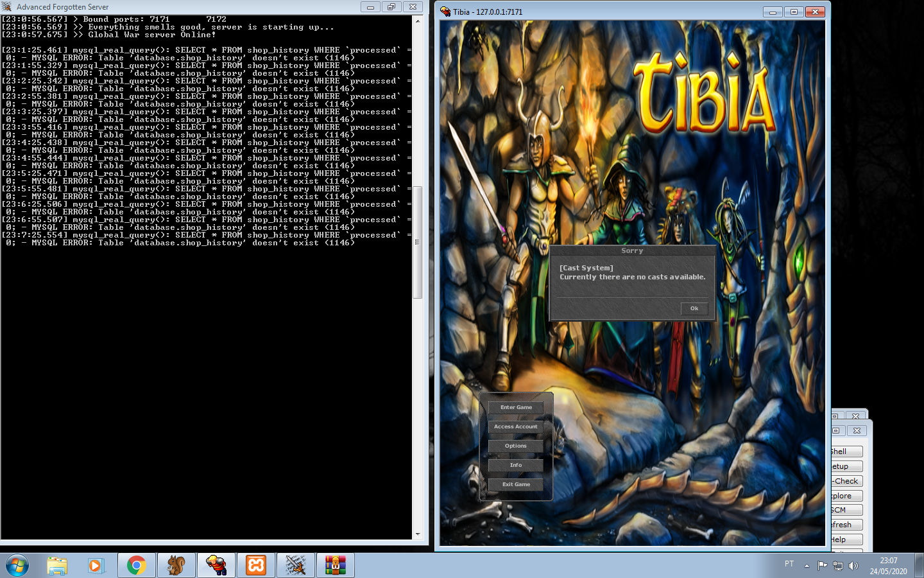Maximize the Forgotten Server console window
This screenshot has width=924, height=578.
[x=391, y=6]
